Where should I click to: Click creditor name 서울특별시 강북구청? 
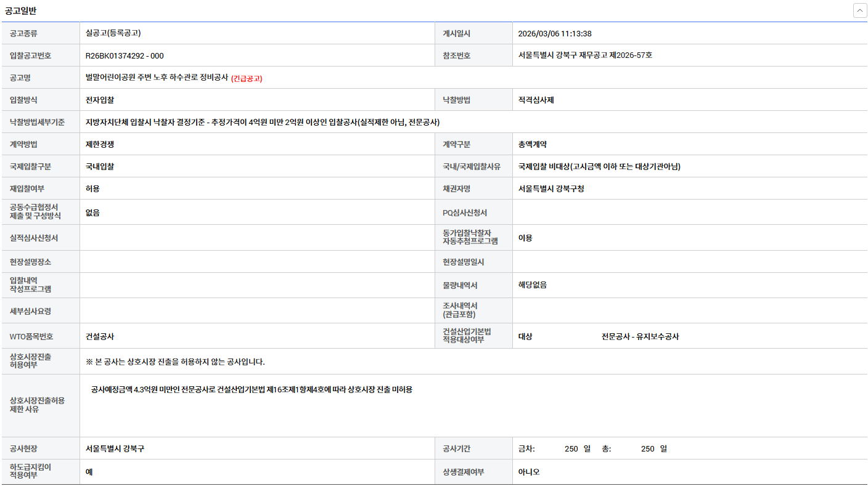[551, 188]
